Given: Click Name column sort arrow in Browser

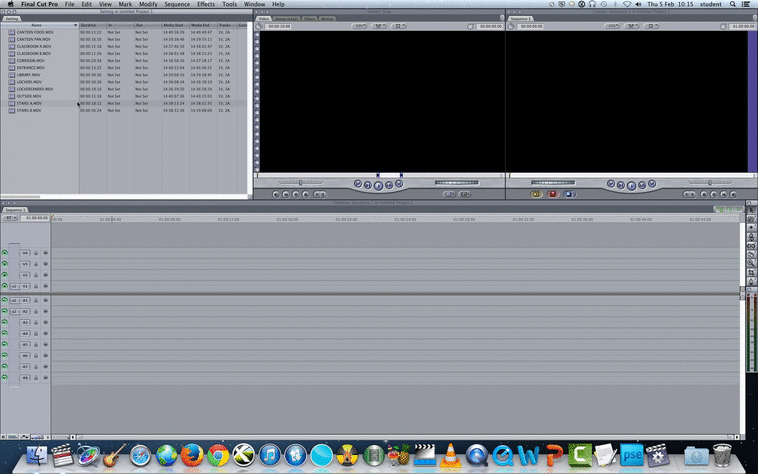Looking at the screenshot, I should (x=75, y=25).
